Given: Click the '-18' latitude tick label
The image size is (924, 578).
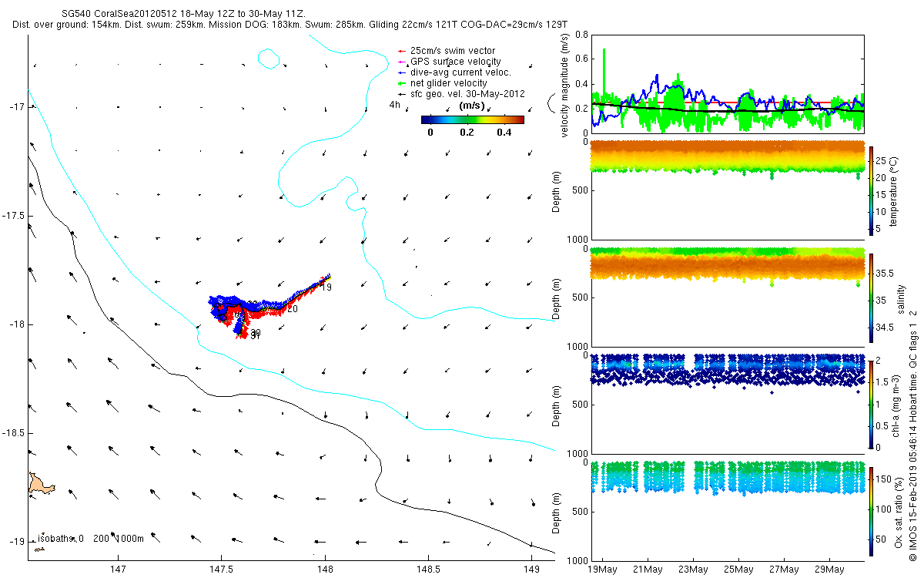Looking at the screenshot, I should (x=17, y=324).
